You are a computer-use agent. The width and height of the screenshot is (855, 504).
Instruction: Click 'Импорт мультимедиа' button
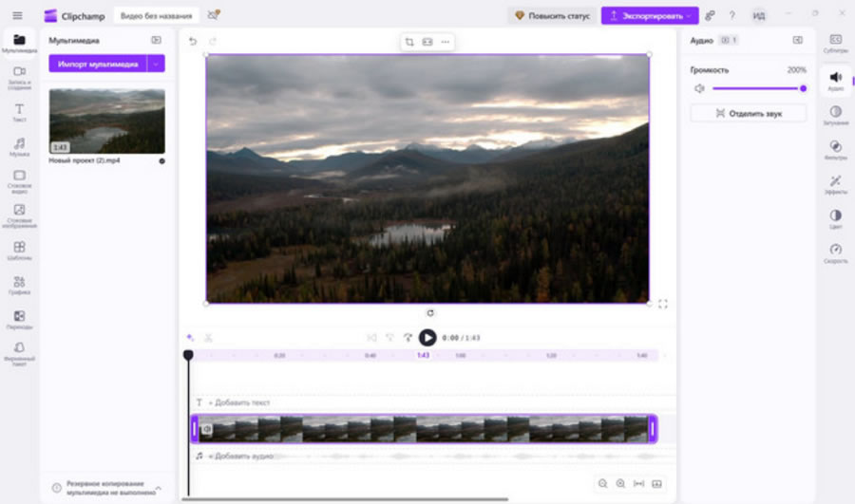98,64
